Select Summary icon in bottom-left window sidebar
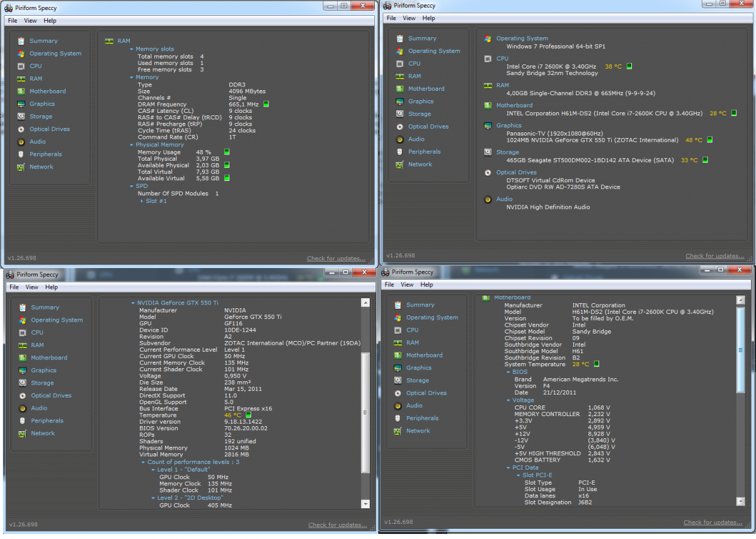This screenshot has width=756, height=539. 23,308
